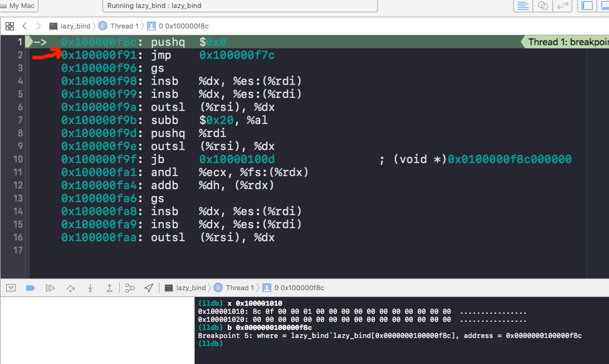The width and height of the screenshot is (609, 364).
Task: Open frame 0 0x100000f8c in top jump bar
Action: 178,26
